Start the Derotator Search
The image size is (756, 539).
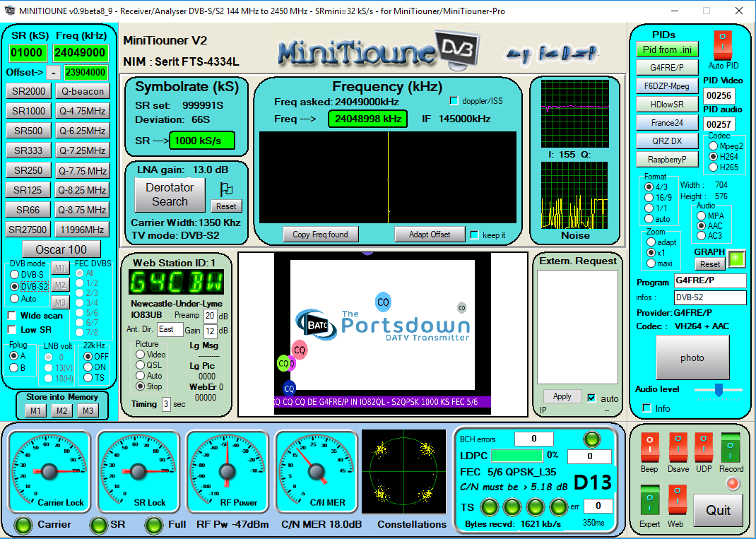[x=170, y=195]
